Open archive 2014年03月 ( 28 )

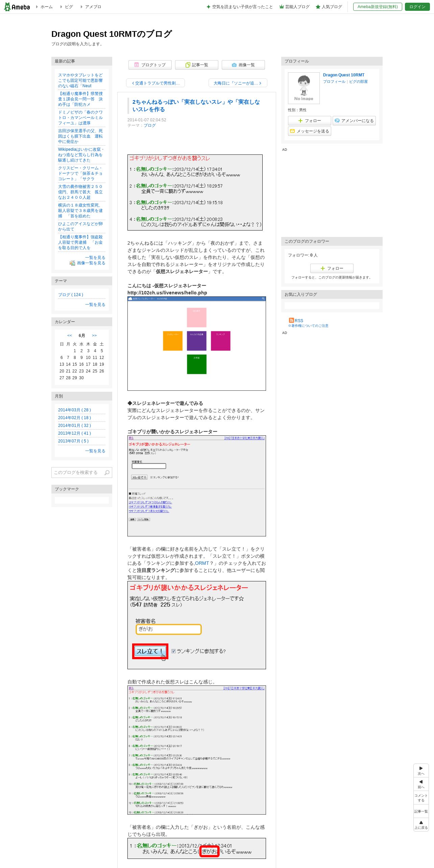pyautogui.click(x=75, y=410)
